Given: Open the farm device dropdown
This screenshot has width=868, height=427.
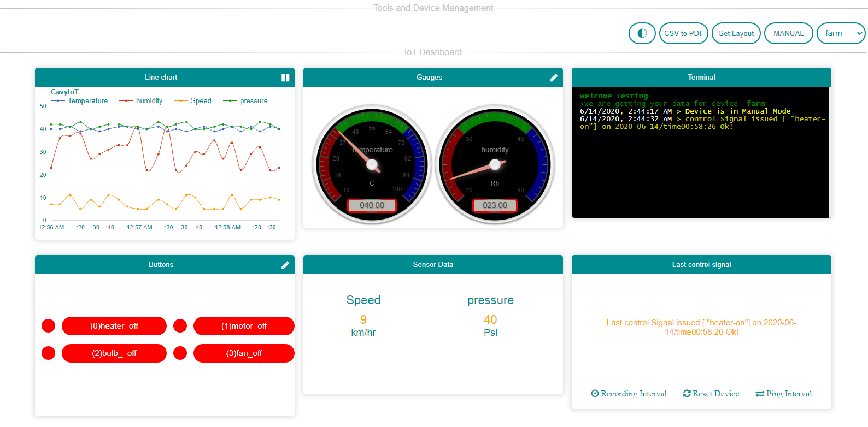Looking at the screenshot, I should coord(841,33).
